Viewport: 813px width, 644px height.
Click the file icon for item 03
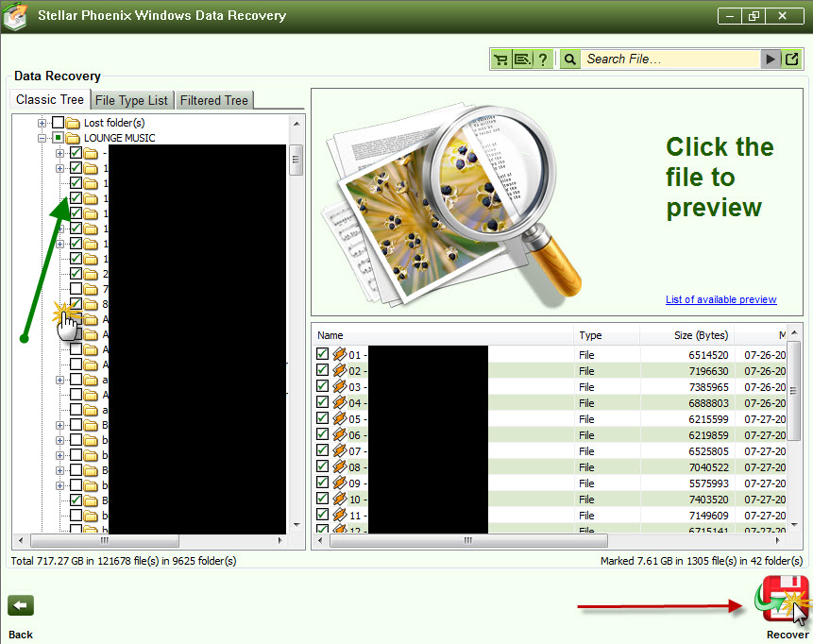tap(340, 386)
